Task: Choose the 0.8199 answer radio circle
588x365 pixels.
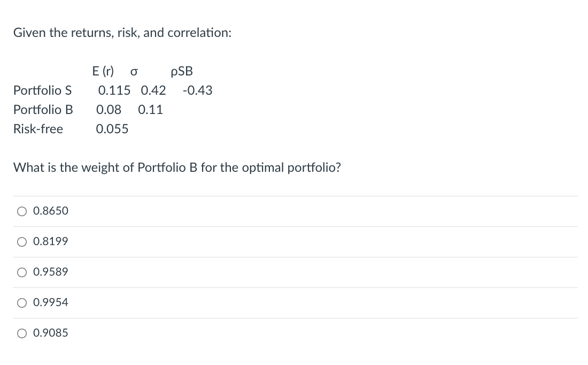Action: coord(22,242)
